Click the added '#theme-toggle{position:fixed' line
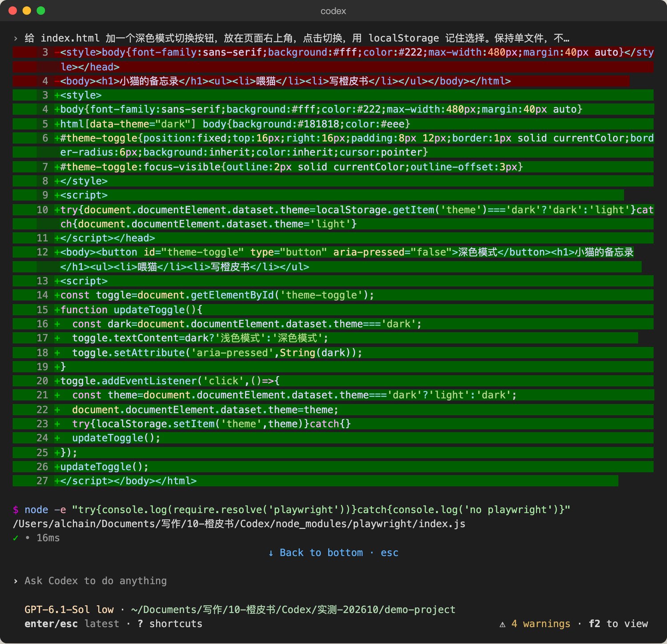Viewport: 667px width, 644px height. (333, 145)
